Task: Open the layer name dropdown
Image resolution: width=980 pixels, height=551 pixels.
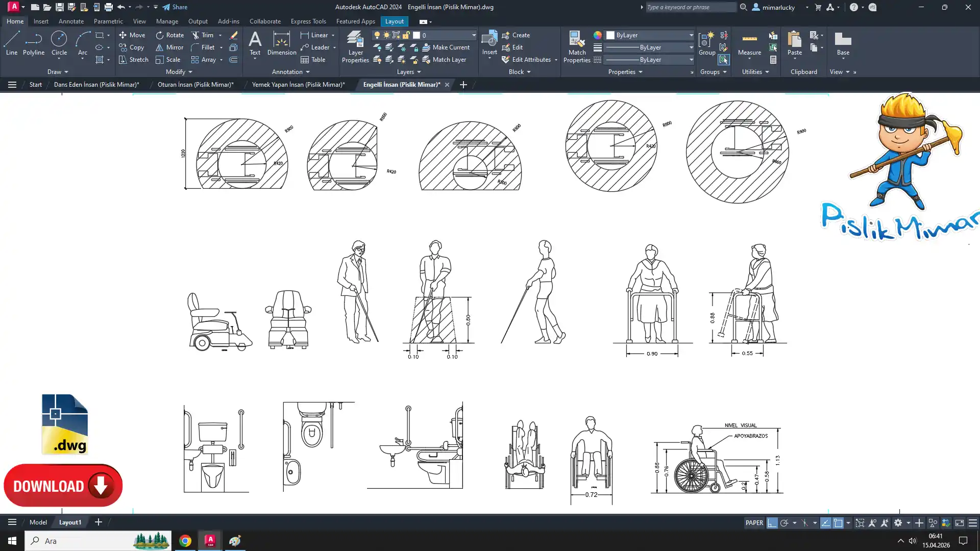Action: click(x=473, y=35)
